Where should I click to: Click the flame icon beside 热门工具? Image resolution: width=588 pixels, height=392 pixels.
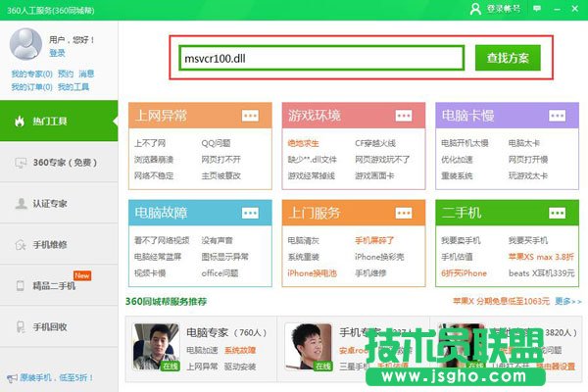[x=20, y=121]
